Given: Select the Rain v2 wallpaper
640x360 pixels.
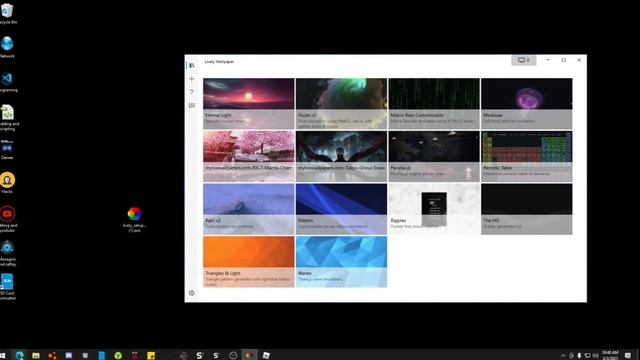Looking at the screenshot, I should (249, 209).
